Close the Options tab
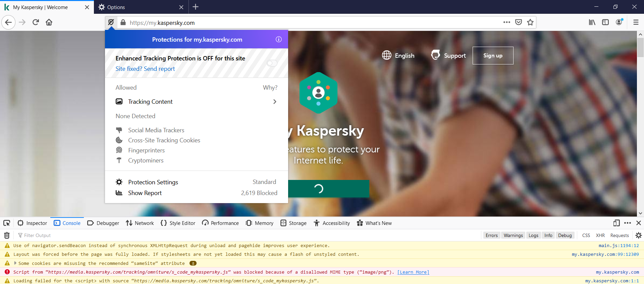 [x=181, y=7]
